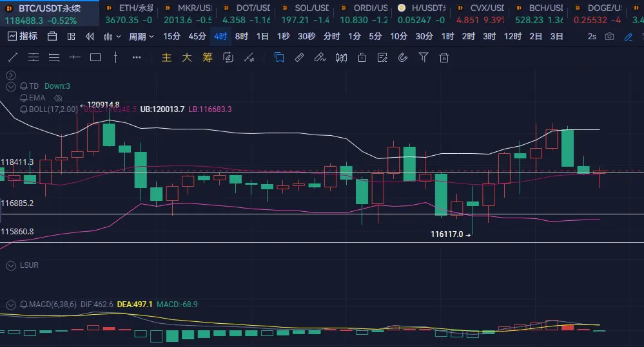Click the magnet snap icon
The width and height of the screenshot is (644, 347).
(403, 57)
